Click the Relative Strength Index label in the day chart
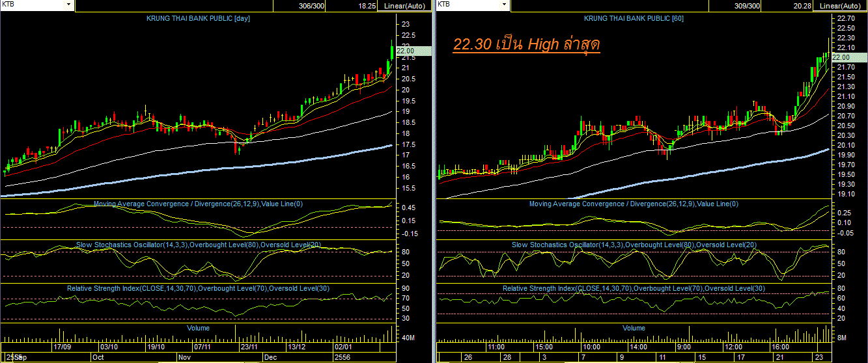 [x=198, y=288]
